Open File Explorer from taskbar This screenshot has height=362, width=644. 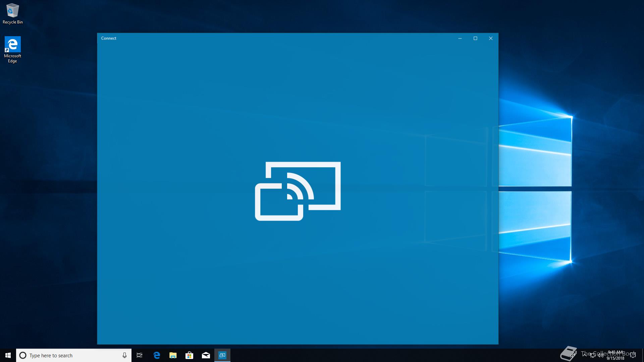(x=173, y=355)
